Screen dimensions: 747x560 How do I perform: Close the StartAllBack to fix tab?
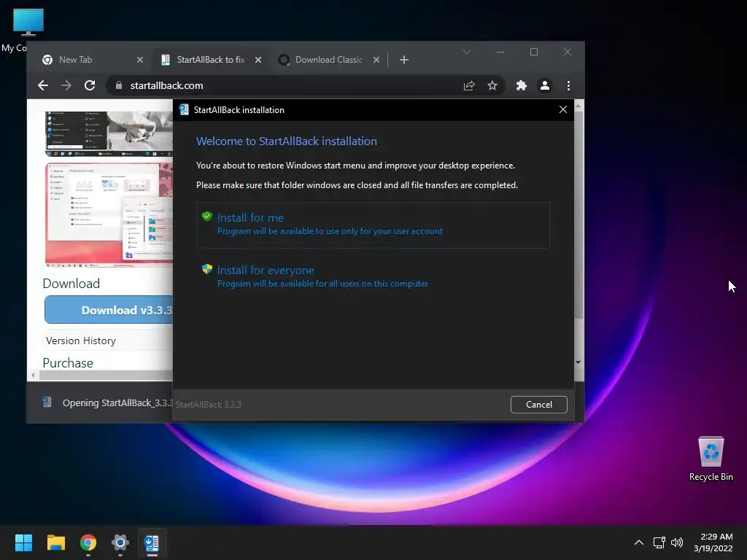[x=258, y=60]
